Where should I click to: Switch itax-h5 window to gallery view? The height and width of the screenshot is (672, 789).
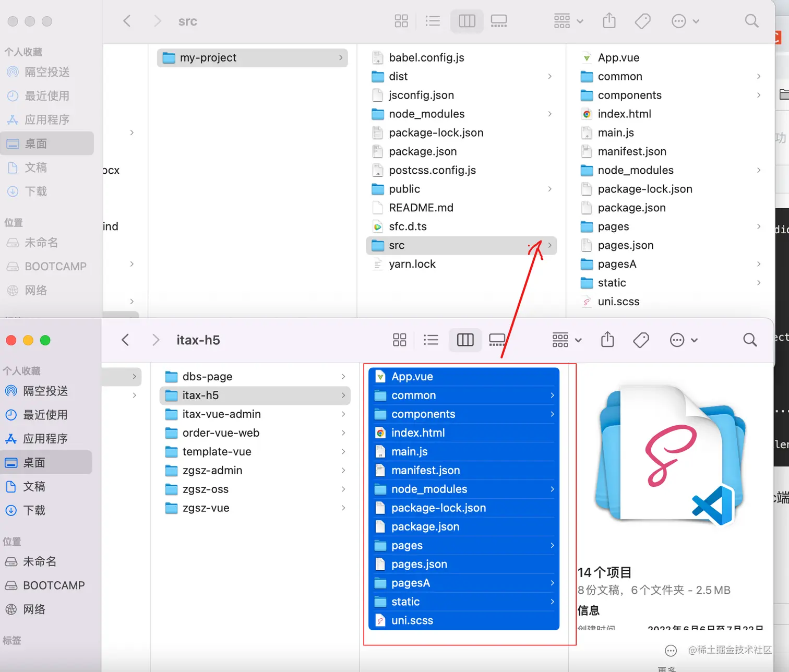pyautogui.click(x=497, y=340)
